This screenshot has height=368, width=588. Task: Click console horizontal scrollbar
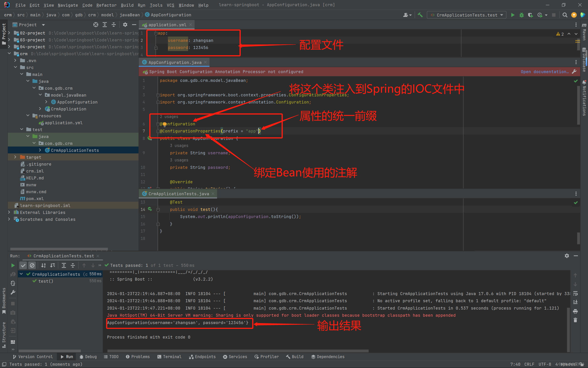[238, 351]
